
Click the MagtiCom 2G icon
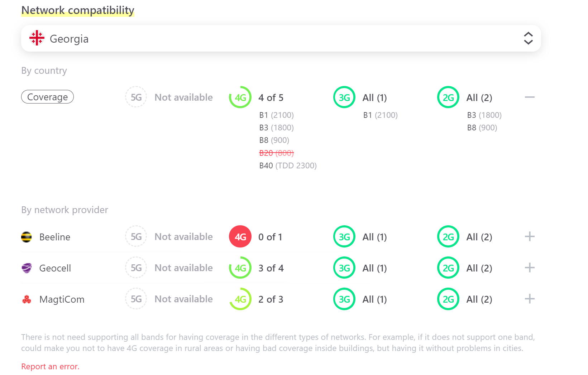[448, 299]
